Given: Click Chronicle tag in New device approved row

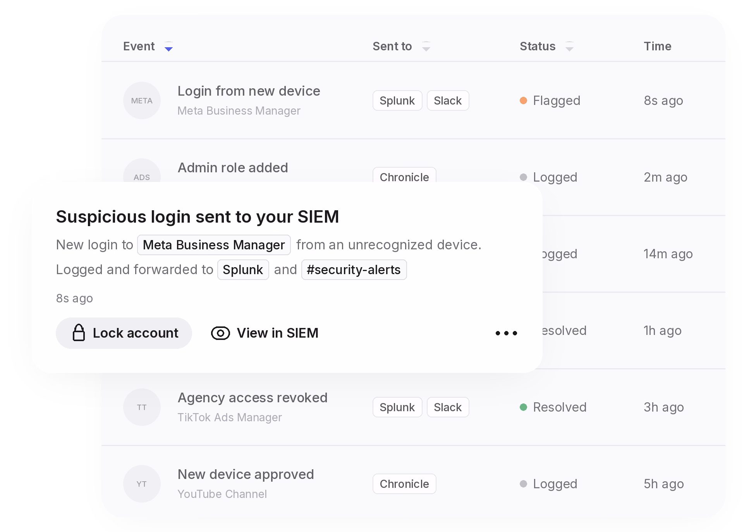Looking at the screenshot, I should click(x=404, y=484).
